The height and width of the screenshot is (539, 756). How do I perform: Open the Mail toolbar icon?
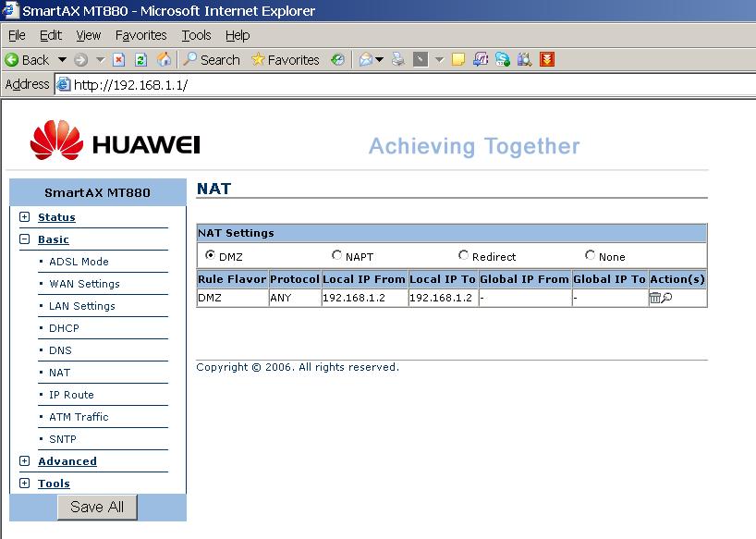[366, 59]
